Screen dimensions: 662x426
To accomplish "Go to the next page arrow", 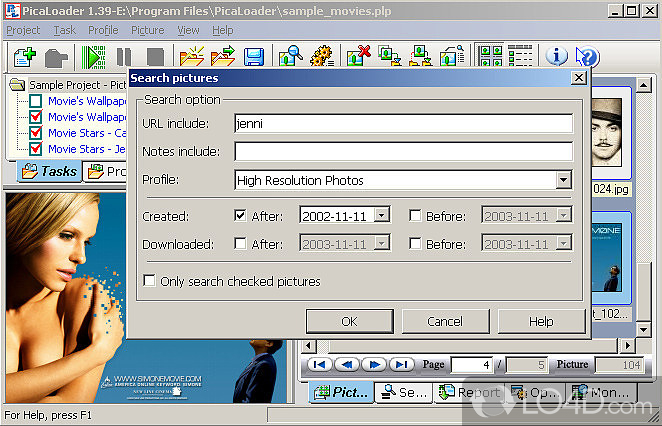I will pos(376,365).
